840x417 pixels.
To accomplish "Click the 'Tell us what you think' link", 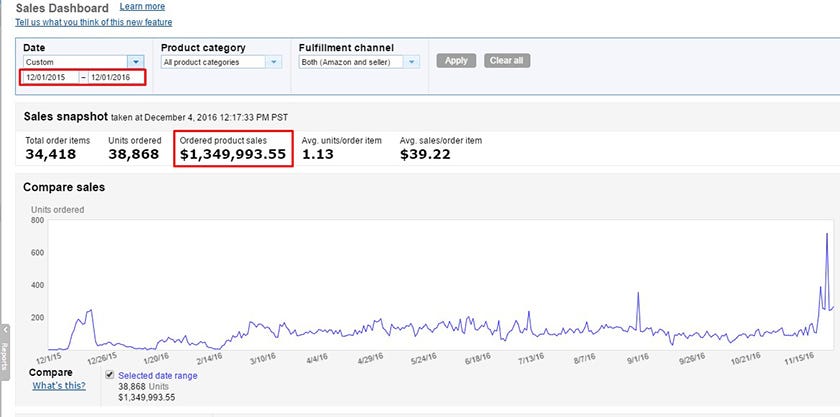I will (x=94, y=22).
